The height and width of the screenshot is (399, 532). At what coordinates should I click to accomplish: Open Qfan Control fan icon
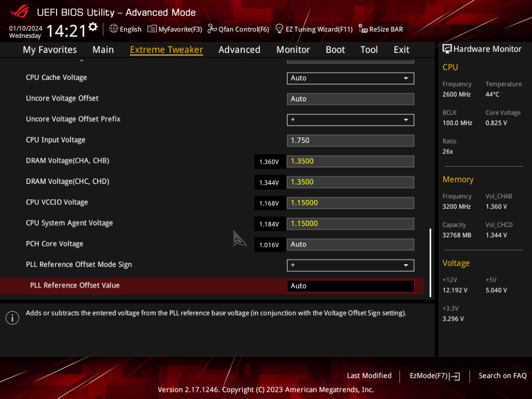click(x=212, y=29)
